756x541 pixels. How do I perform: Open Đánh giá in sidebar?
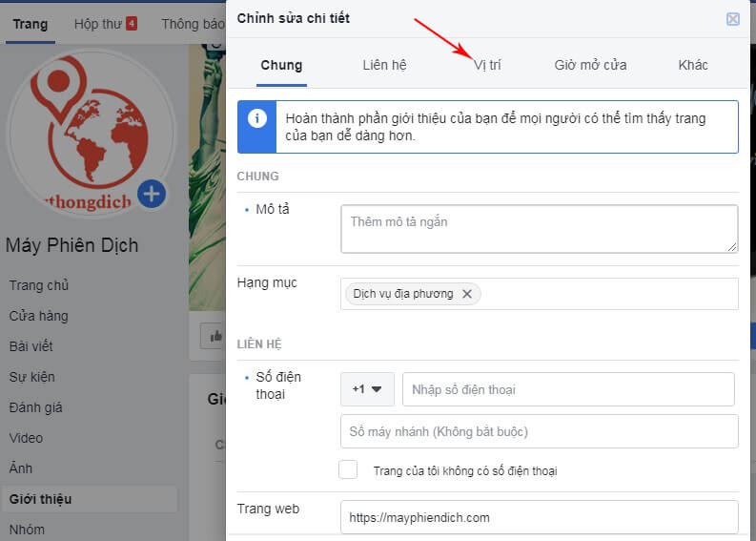pos(35,407)
